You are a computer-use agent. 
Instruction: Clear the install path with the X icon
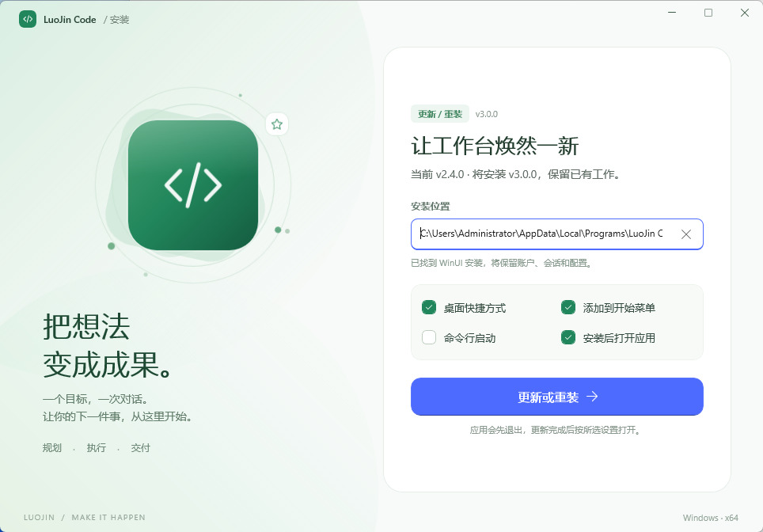[x=686, y=234]
